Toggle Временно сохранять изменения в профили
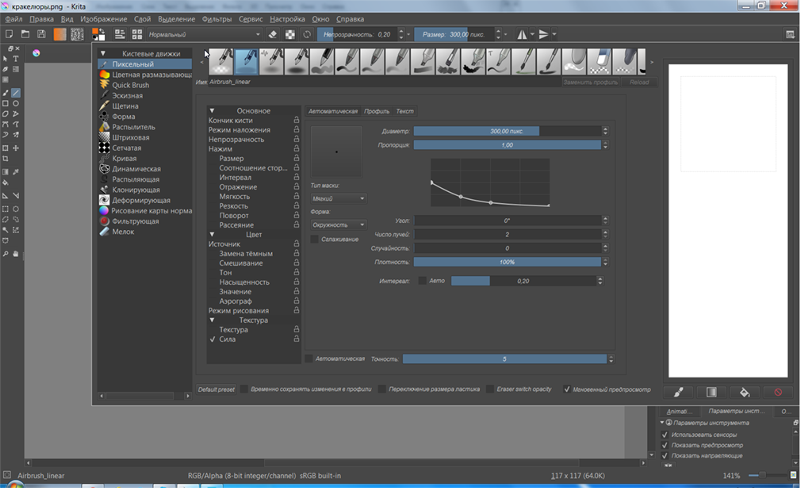Image resolution: width=800 pixels, height=488 pixels. tap(244, 389)
